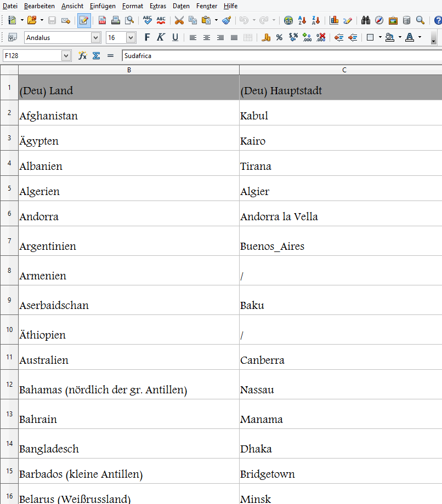Add decimal place icon
Screen dimensions: 442x504
(307, 37)
